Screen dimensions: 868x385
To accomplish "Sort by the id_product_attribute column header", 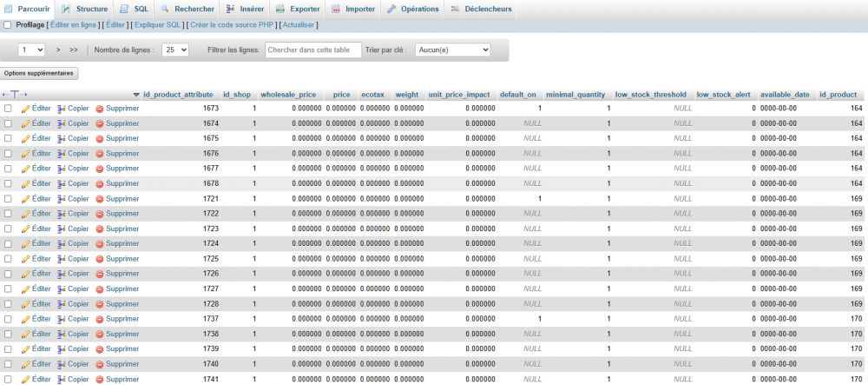I will pos(178,94).
